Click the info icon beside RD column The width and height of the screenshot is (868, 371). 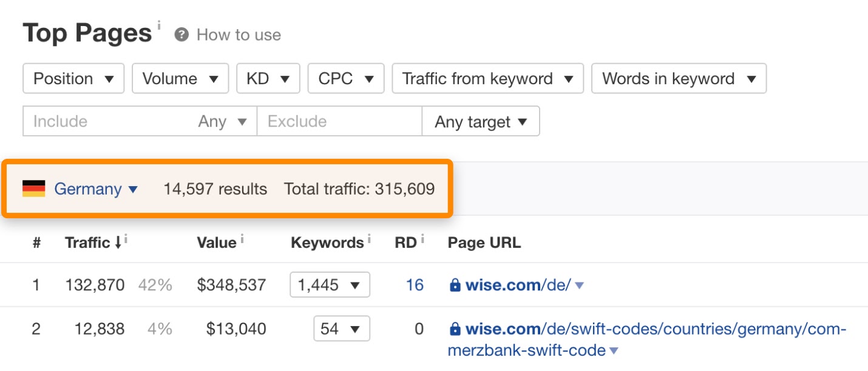coord(422,240)
